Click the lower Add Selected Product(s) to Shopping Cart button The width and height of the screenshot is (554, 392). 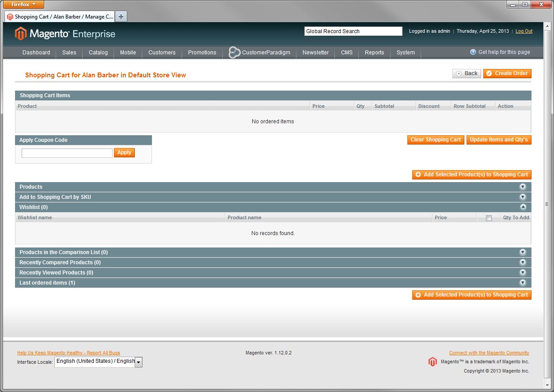(471, 295)
